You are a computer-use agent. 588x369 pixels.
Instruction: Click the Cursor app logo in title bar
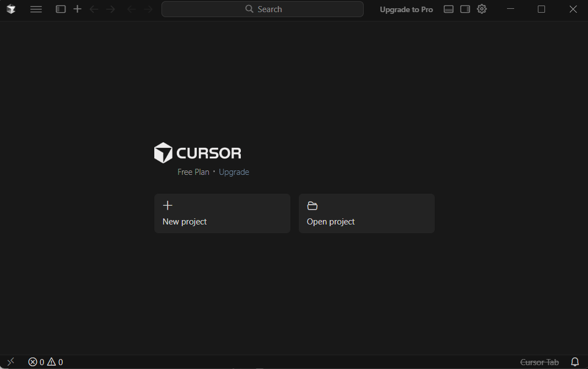(11, 9)
